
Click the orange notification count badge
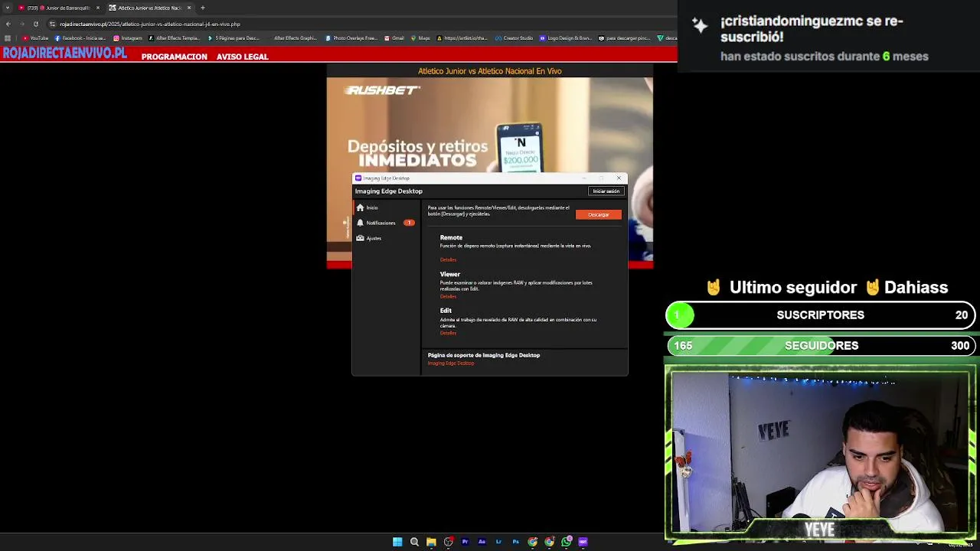coord(409,223)
